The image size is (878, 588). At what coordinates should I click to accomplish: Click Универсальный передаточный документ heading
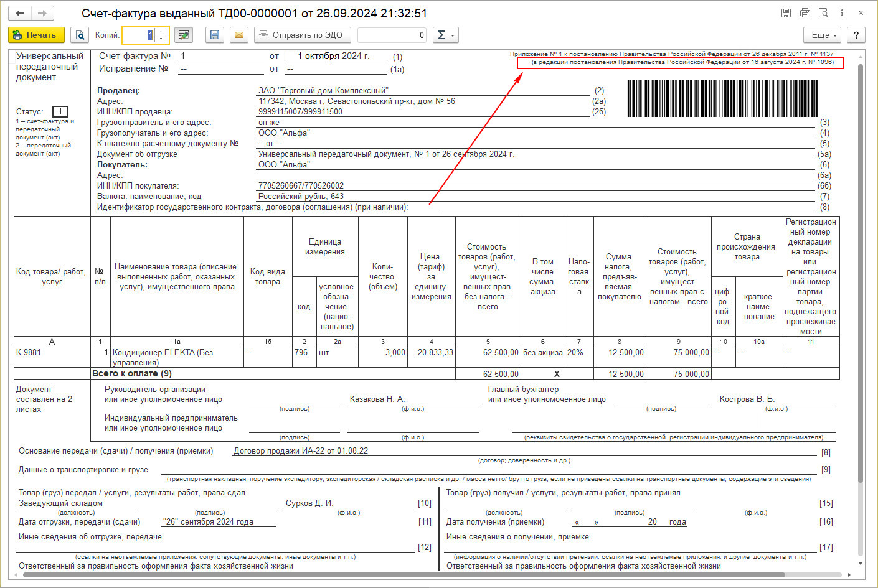[50, 67]
